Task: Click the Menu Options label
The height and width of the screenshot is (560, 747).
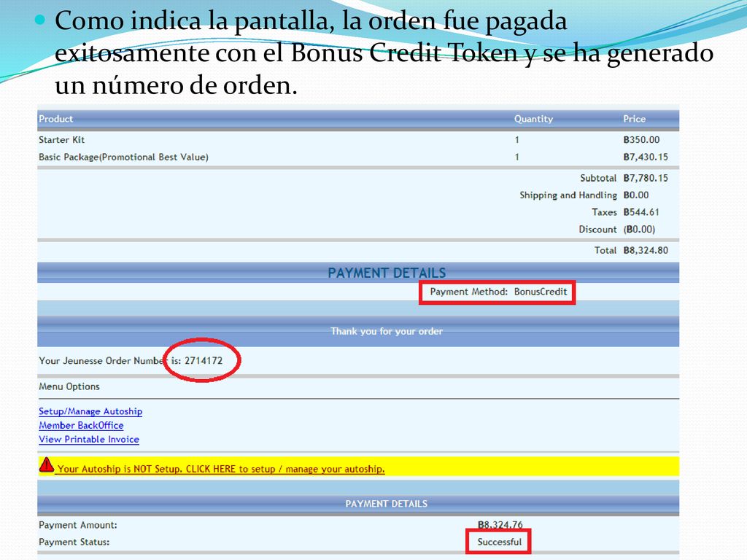Action: 69,386
